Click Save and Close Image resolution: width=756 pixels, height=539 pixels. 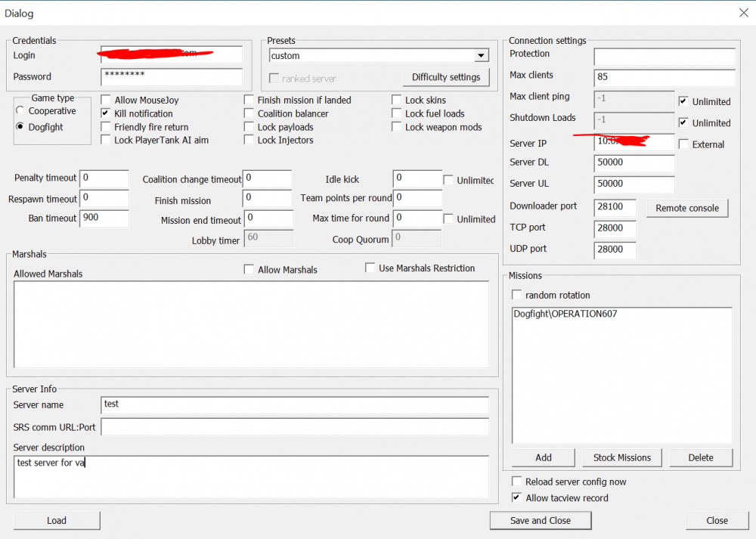pos(540,520)
